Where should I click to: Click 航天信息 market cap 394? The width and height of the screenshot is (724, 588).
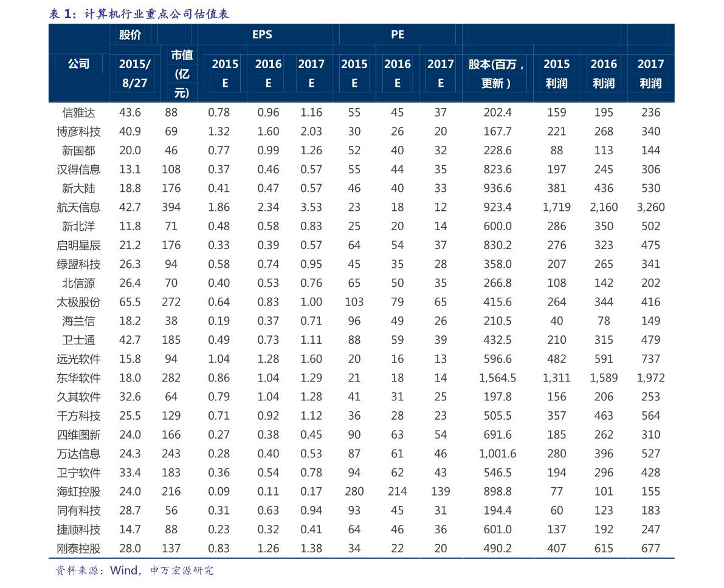point(171,207)
